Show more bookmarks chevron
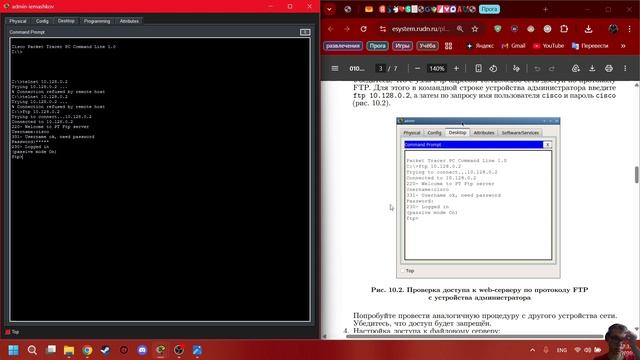Image resolution: width=640 pixels, height=360 pixels. click(623, 46)
